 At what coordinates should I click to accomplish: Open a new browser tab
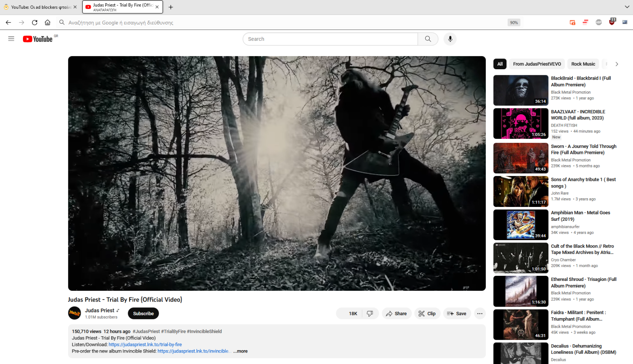pos(171,7)
